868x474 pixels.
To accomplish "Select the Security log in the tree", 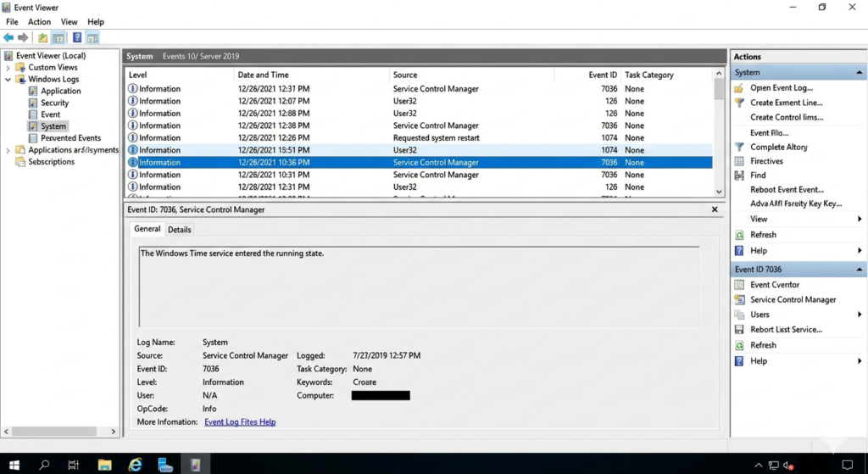I will click(x=54, y=103).
